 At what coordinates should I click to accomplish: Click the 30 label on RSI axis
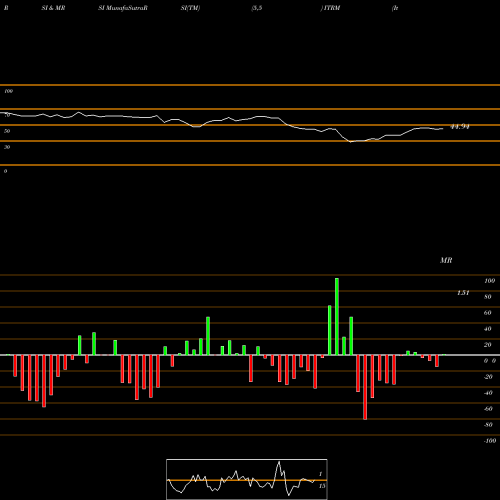click(7, 147)
